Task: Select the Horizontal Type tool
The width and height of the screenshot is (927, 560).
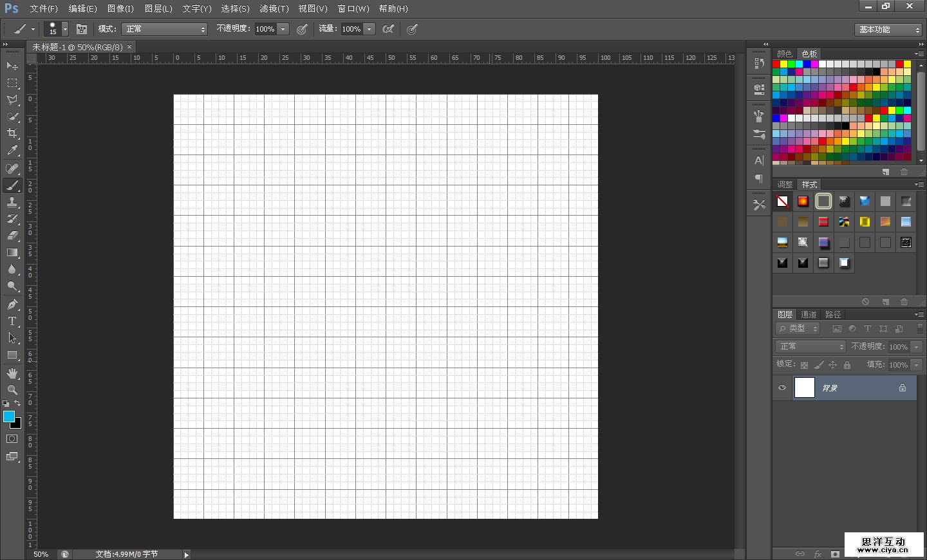Action: pos(12,321)
